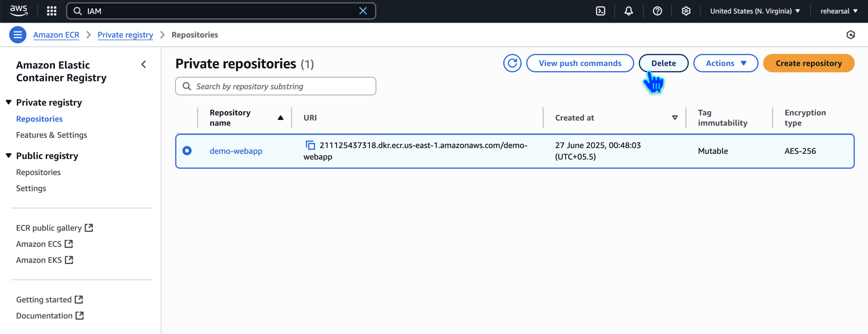Image resolution: width=868 pixels, height=334 pixels.
Task: Open the rehearsal account menu
Action: (x=839, y=11)
